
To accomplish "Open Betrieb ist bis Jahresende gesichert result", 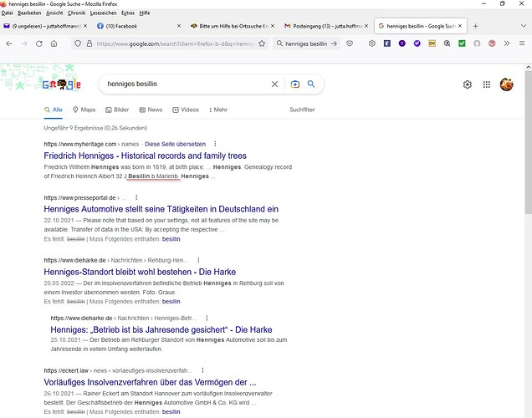I will tap(161, 330).
